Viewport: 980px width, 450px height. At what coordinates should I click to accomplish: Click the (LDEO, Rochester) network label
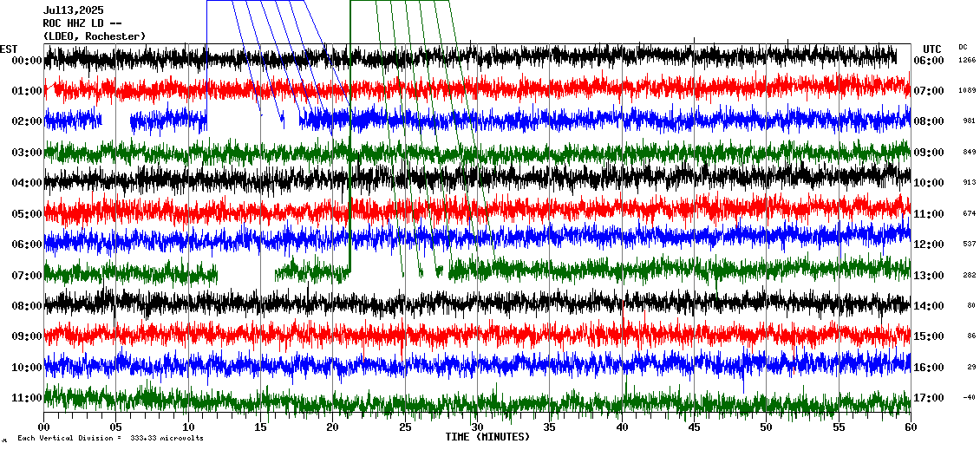(95, 36)
